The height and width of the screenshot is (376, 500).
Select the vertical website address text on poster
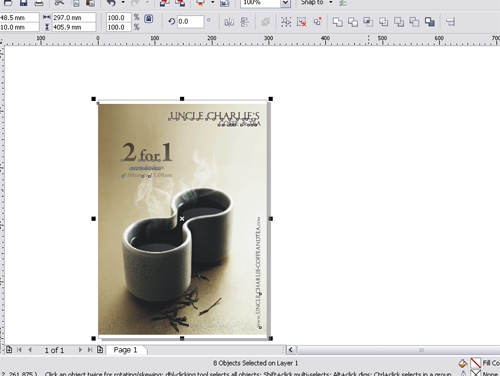pyautogui.click(x=258, y=272)
